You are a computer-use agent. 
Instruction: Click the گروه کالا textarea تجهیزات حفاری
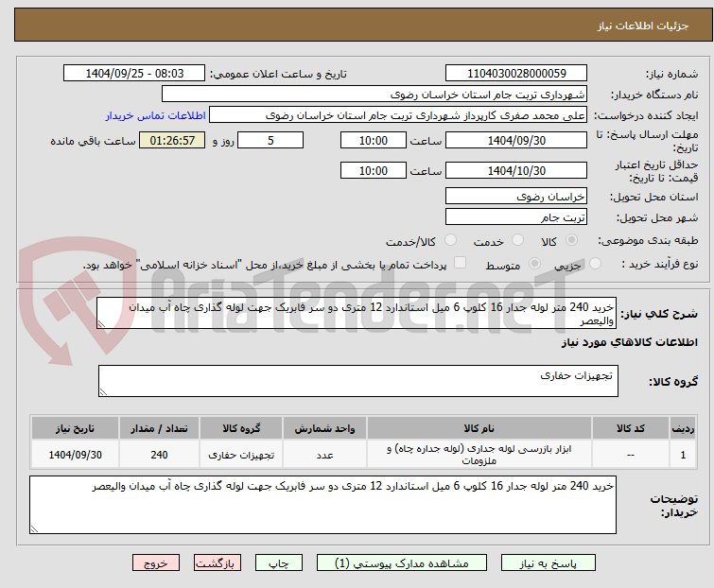pyautogui.click(x=358, y=381)
